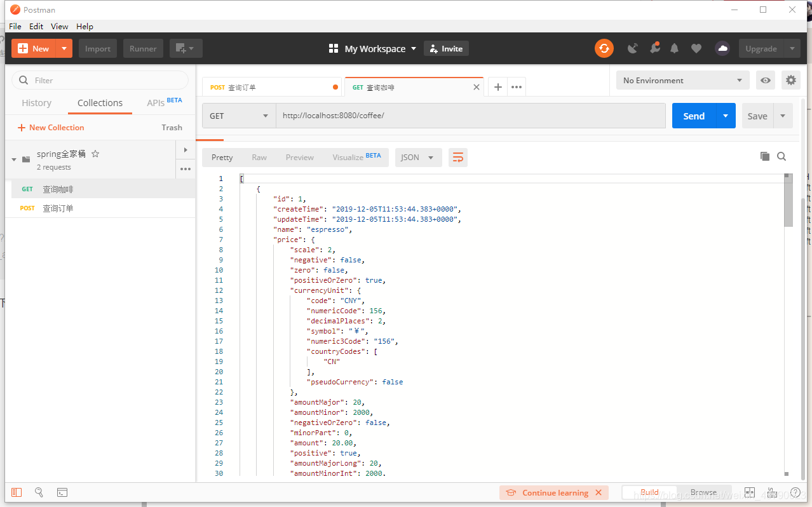Open the Runner
The height and width of the screenshot is (507, 812).
click(x=144, y=48)
